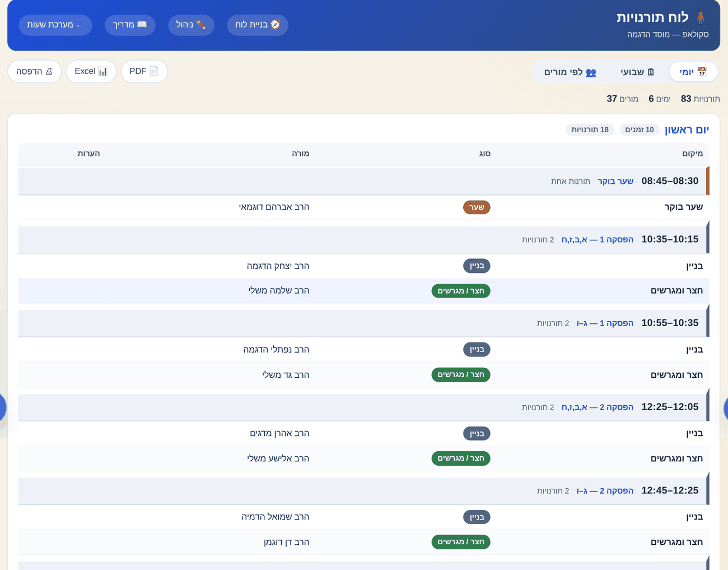
Task: Select teacher "הרב אהרן מדגים"
Action: pyautogui.click(x=279, y=433)
